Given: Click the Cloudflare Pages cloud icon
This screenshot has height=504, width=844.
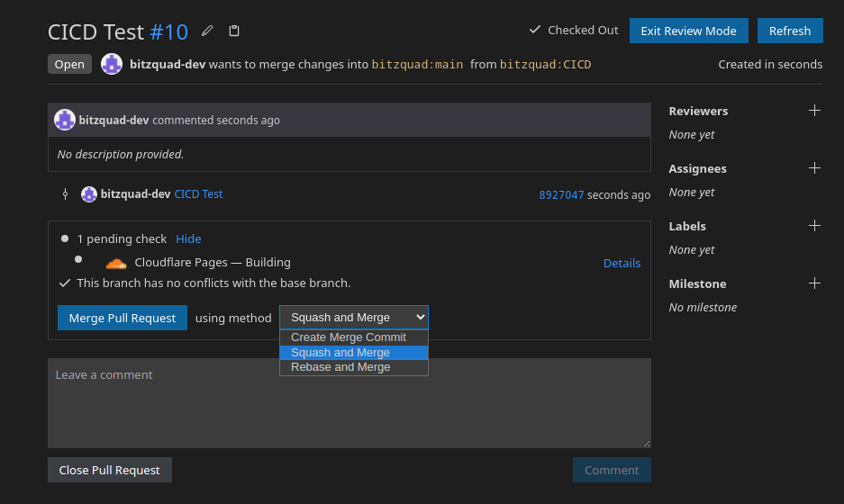Looking at the screenshot, I should pos(116,263).
